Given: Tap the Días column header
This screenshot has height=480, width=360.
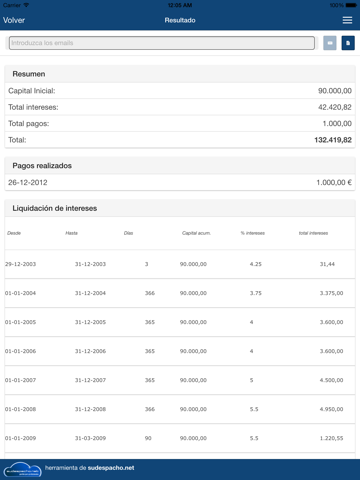Looking at the screenshot, I should pyautogui.click(x=128, y=233).
